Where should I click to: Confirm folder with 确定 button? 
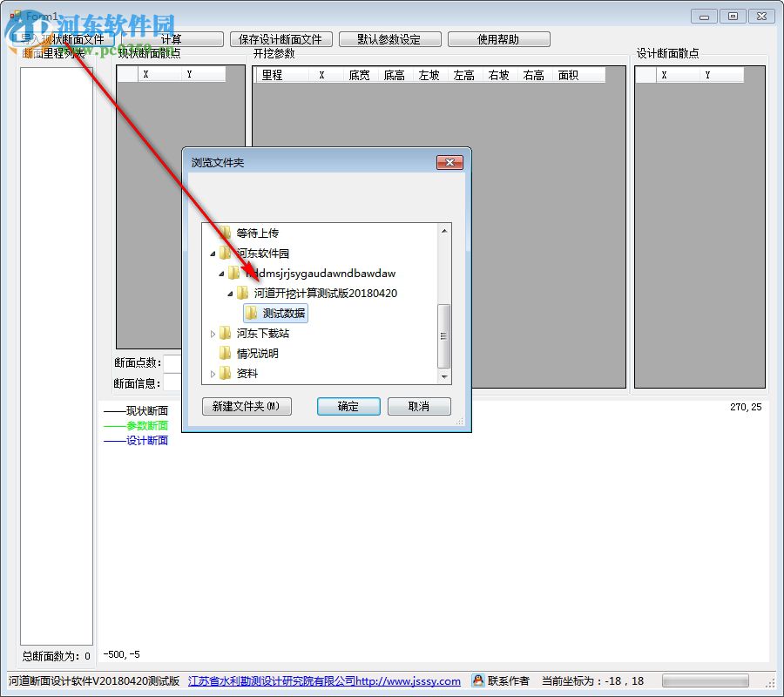point(348,406)
